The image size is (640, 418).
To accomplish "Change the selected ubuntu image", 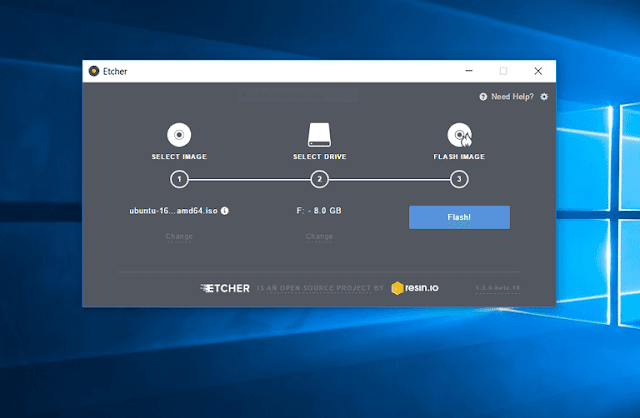I will coord(179,236).
